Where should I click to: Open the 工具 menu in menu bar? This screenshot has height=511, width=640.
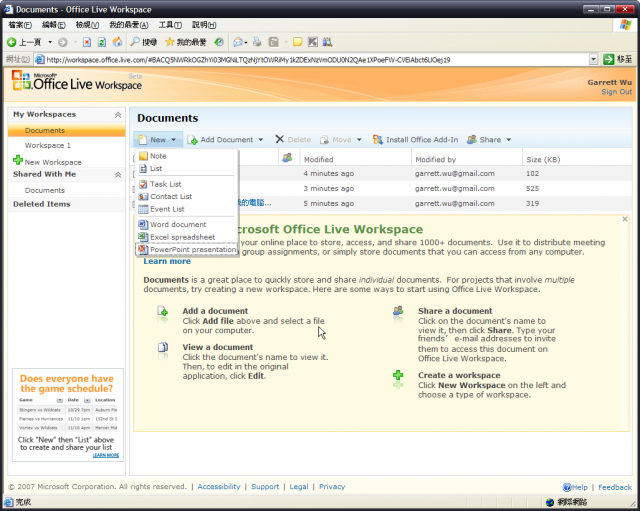(x=170, y=25)
